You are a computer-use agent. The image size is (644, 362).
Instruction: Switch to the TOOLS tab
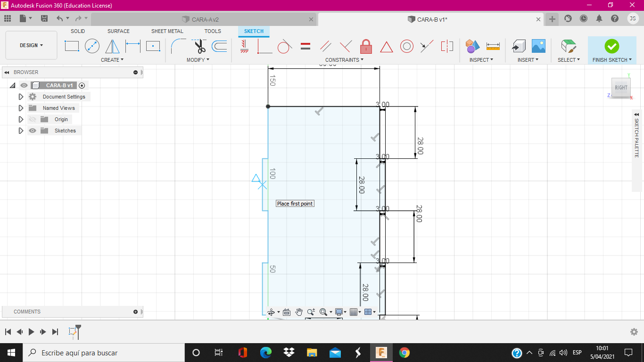tap(213, 31)
